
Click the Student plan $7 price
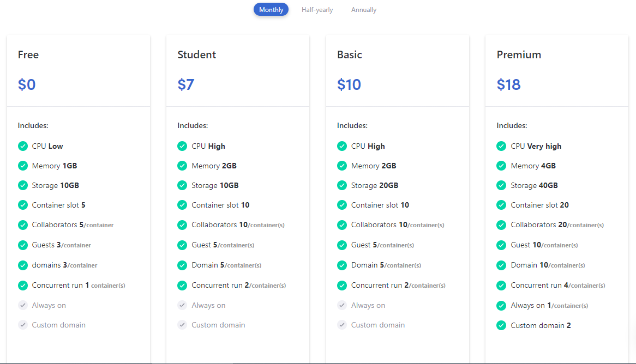(x=186, y=84)
